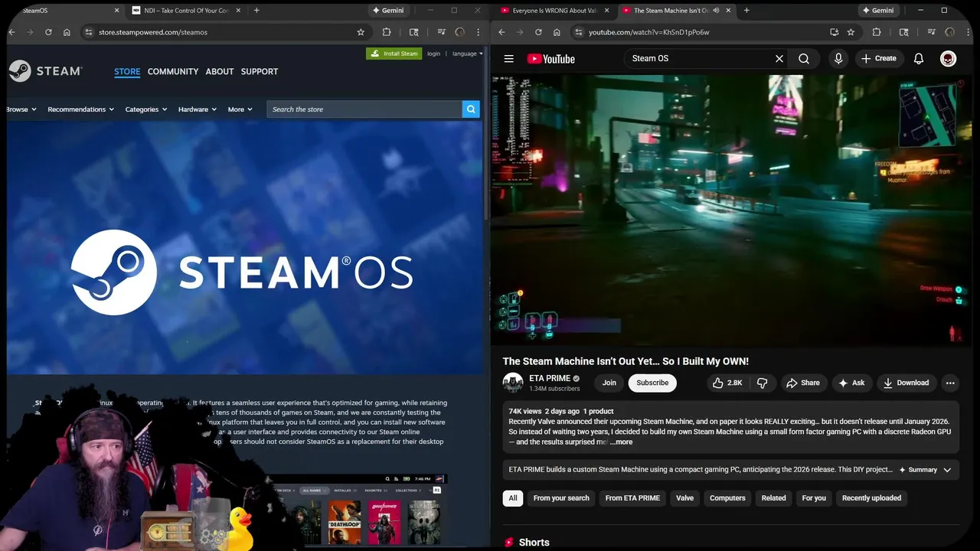Expand the AI Summary chevron
The image size is (980, 551).
click(947, 470)
